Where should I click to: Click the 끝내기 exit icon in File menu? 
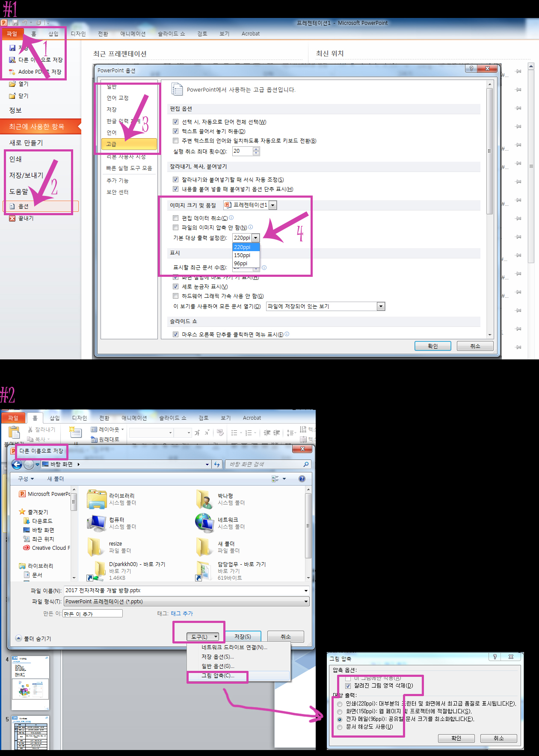pos(12,218)
